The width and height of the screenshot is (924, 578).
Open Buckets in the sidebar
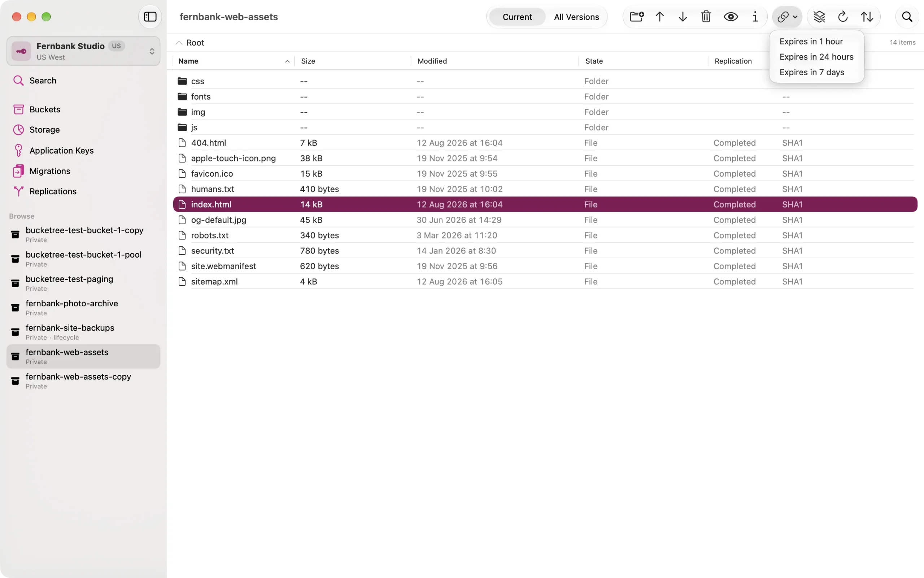[83, 109]
